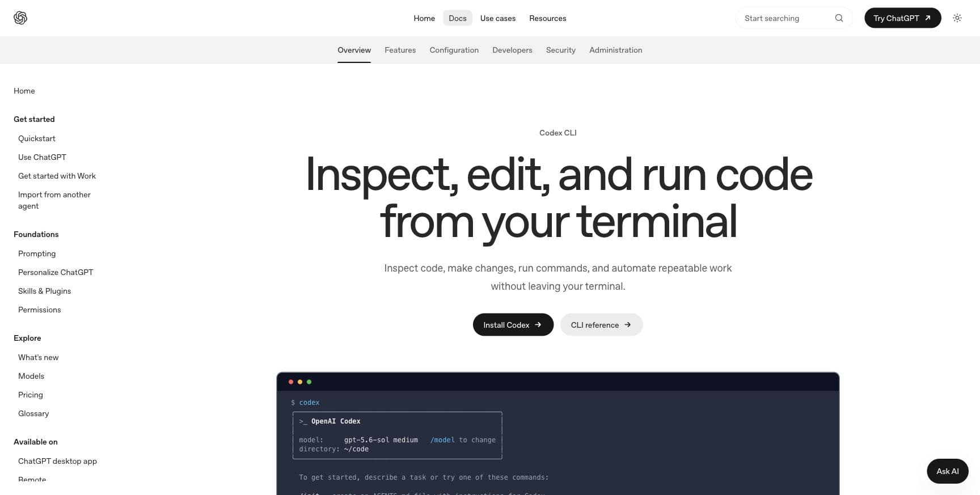Viewport: 980px width, 495px height.
Task: Click the ~/code directory text
Action: pyautogui.click(x=356, y=449)
